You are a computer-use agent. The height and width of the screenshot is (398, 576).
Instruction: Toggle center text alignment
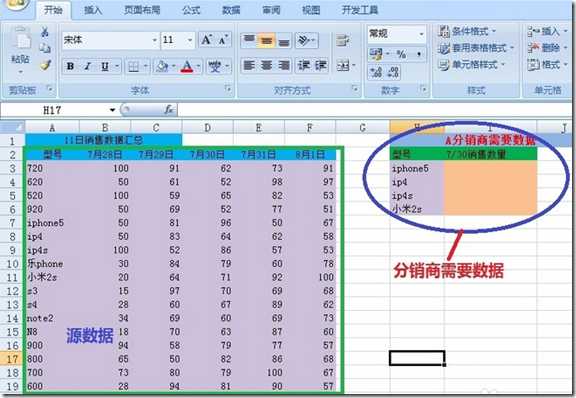click(266, 66)
